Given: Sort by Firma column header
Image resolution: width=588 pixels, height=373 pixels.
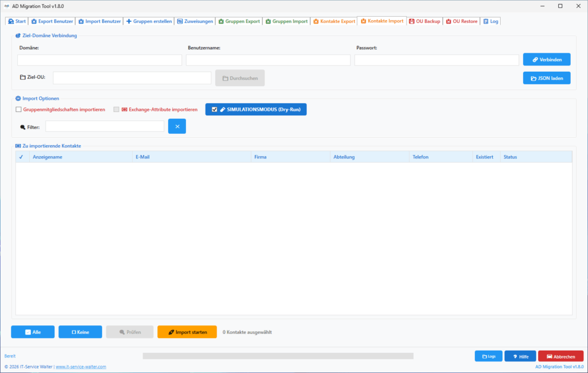Looking at the screenshot, I should point(291,157).
